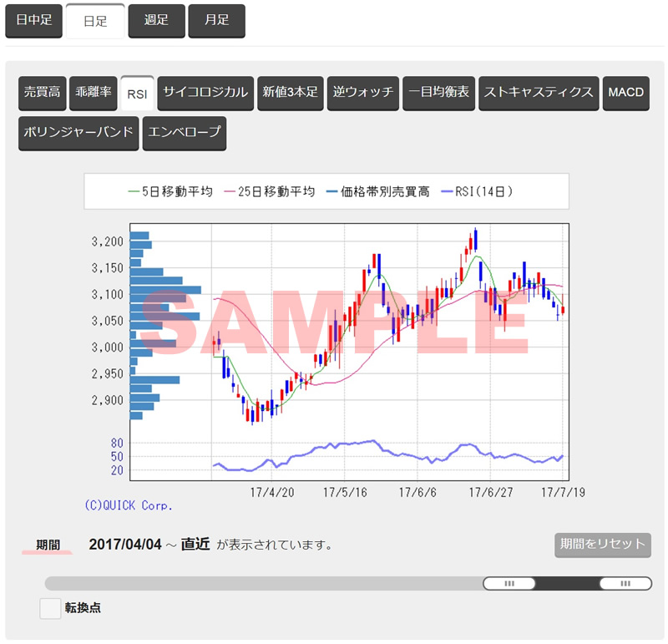Image resolution: width=668 pixels, height=644 pixels.
Task: Switch to 新値3本足 chart
Action: click(290, 94)
